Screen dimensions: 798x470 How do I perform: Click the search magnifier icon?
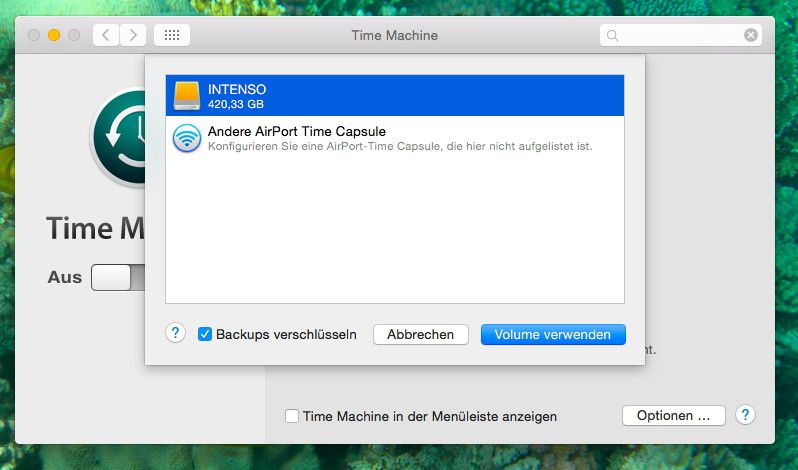coord(613,36)
